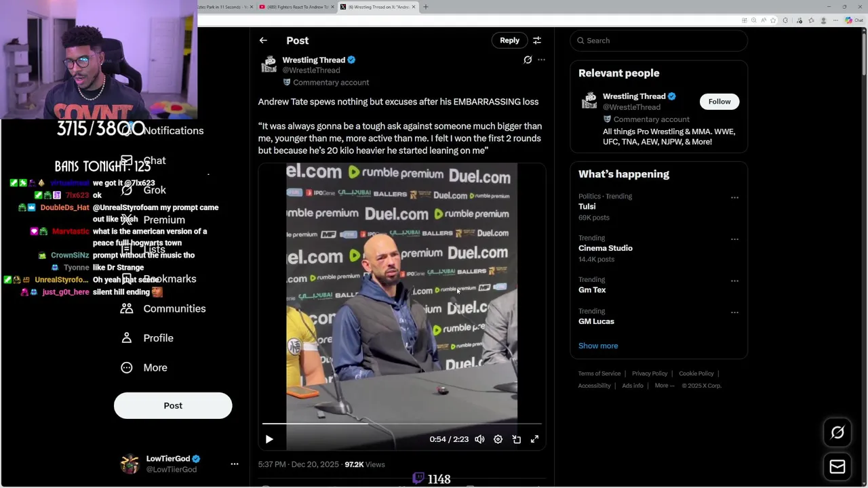Viewport: 868px width, 488px height.
Task: Open Notifications in the sidebar
Action: pyautogui.click(x=173, y=131)
